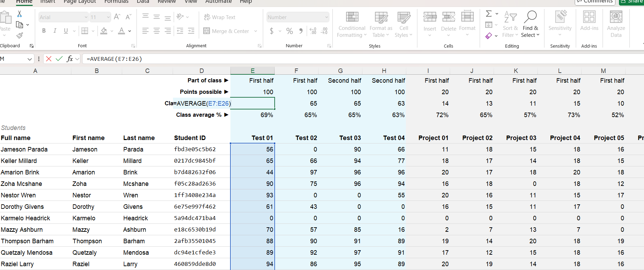Click Decrease Decimal icon
This screenshot has height=270, width=644.
tap(324, 31)
